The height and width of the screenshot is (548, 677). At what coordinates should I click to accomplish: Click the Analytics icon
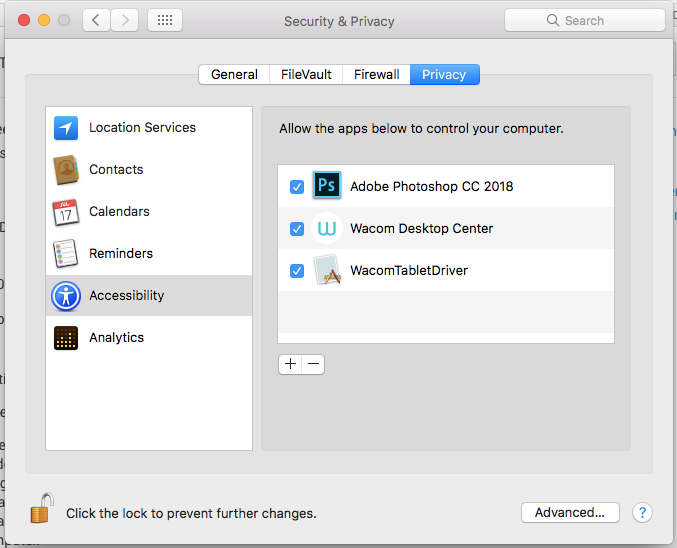pyautogui.click(x=66, y=338)
